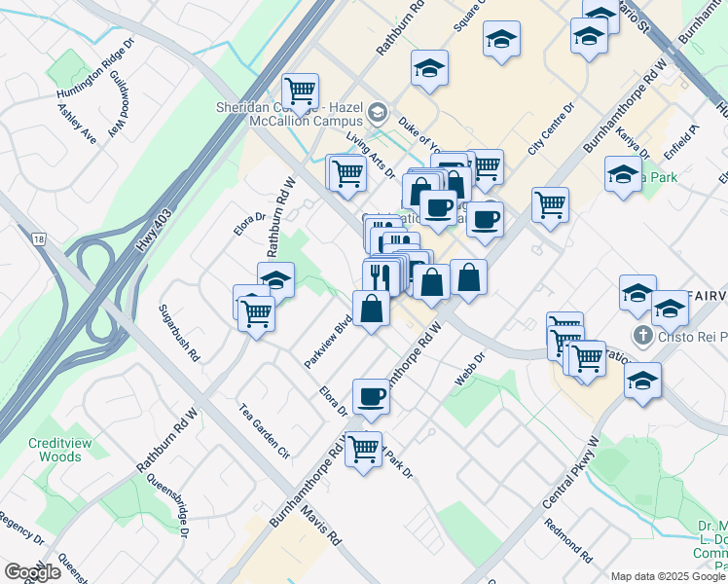The width and height of the screenshot is (728, 584).
Task: Select the shopping cart marker above Sugarbush Rd
Action: [256, 317]
